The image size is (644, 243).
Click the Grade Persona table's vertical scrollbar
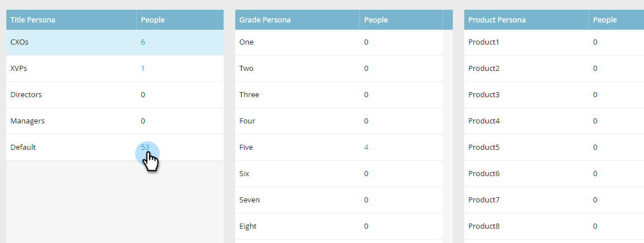448,136
